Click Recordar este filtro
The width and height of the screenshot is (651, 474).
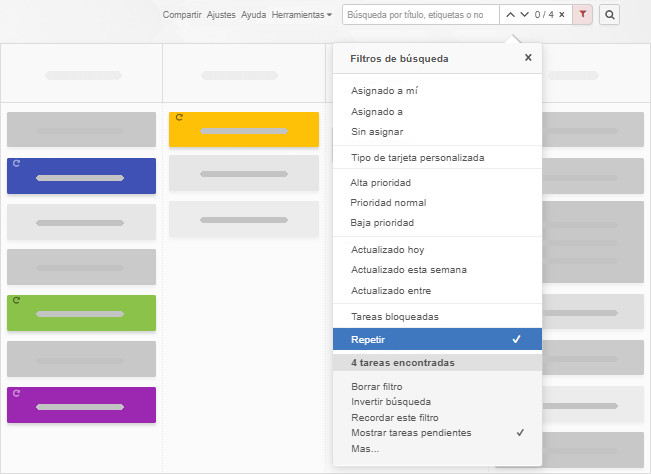(x=394, y=418)
